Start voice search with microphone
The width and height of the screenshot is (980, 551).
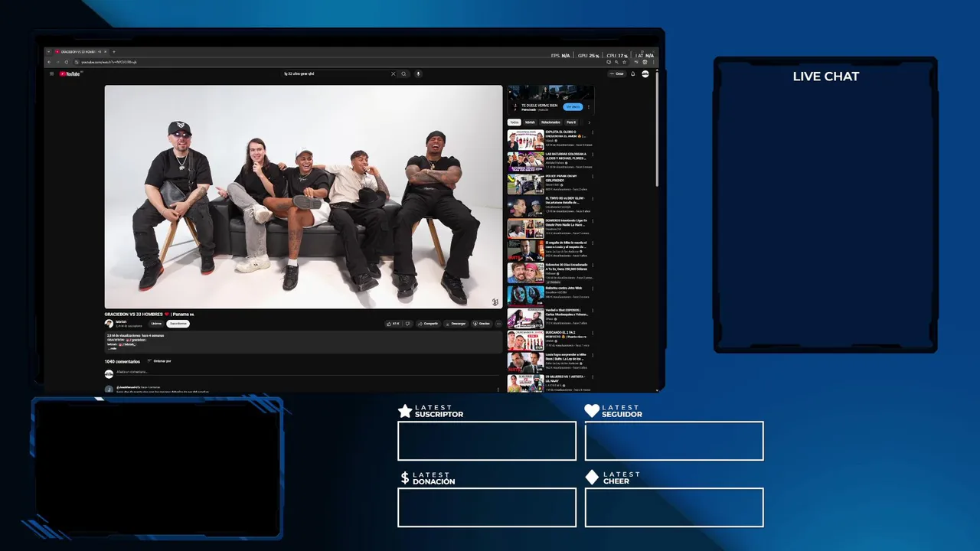click(x=418, y=73)
